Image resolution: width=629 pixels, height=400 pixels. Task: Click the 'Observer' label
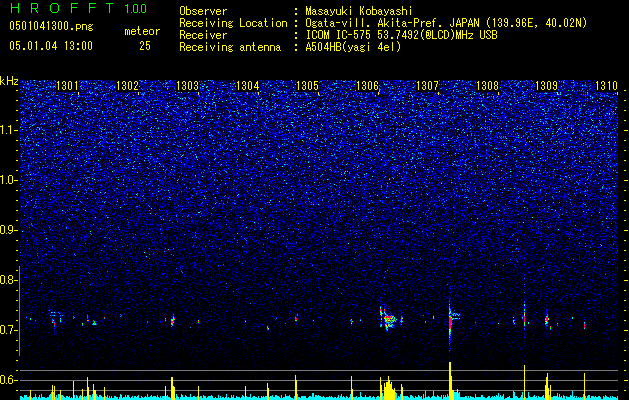pyautogui.click(x=203, y=11)
